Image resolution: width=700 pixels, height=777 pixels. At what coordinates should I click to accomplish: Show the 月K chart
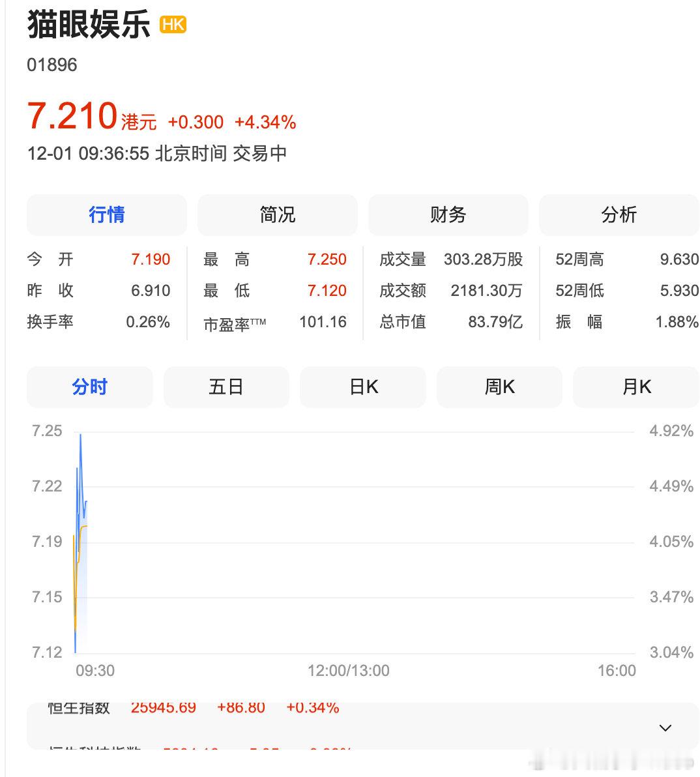[x=636, y=387]
